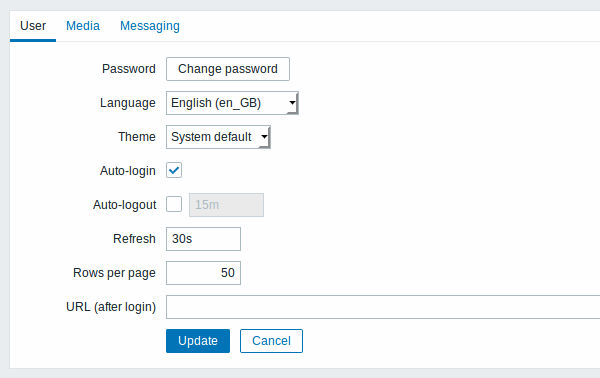Open the Language dropdown
The width and height of the screenshot is (600, 378).
232,103
